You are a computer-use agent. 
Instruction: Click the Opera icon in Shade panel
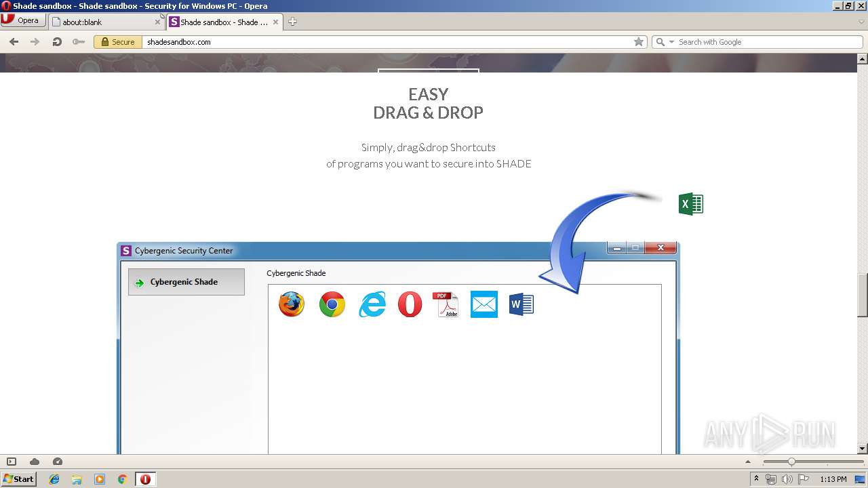coord(410,304)
